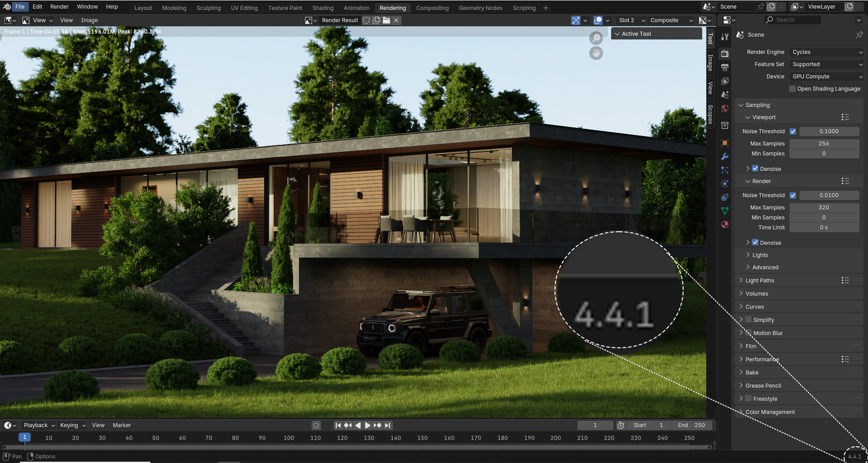
Task: Click the open image folder icon
Action: [x=386, y=20]
